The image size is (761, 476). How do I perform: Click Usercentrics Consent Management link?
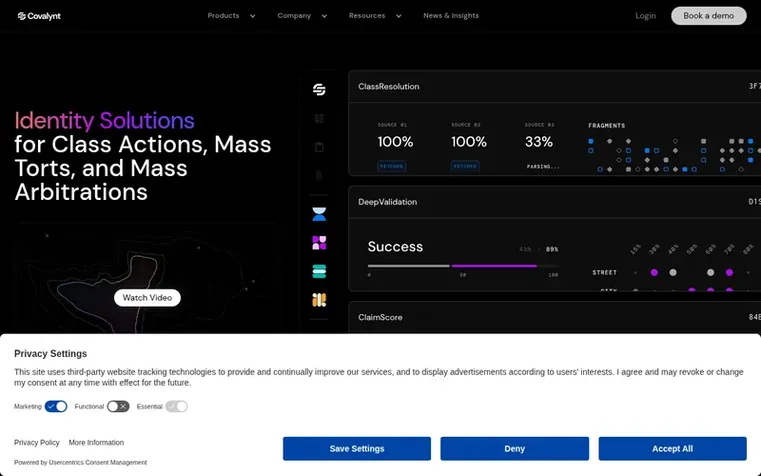tap(98, 462)
